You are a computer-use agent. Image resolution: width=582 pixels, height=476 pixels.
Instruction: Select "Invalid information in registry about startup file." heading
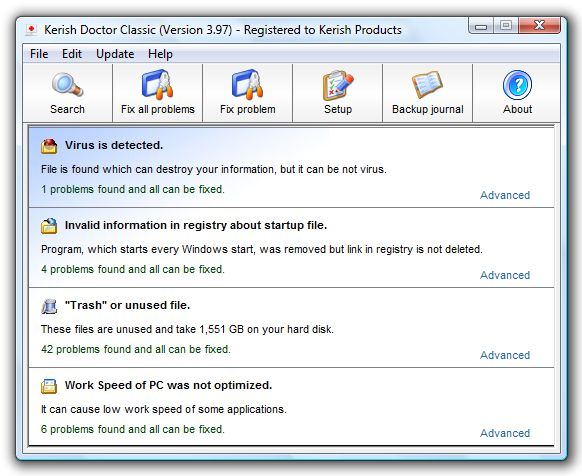pos(196,225)
